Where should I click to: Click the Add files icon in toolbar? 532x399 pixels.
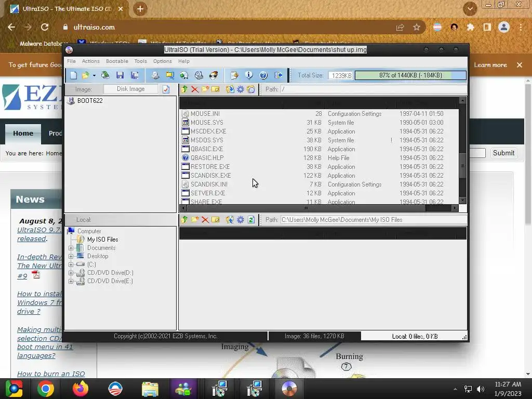coord(234,75)
